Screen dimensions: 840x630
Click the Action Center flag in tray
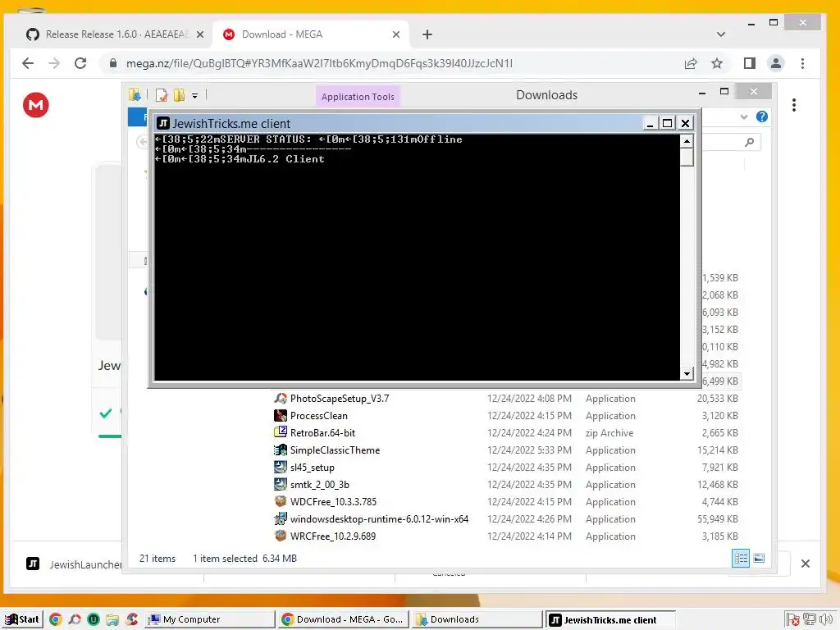click(x=793, y=620)
